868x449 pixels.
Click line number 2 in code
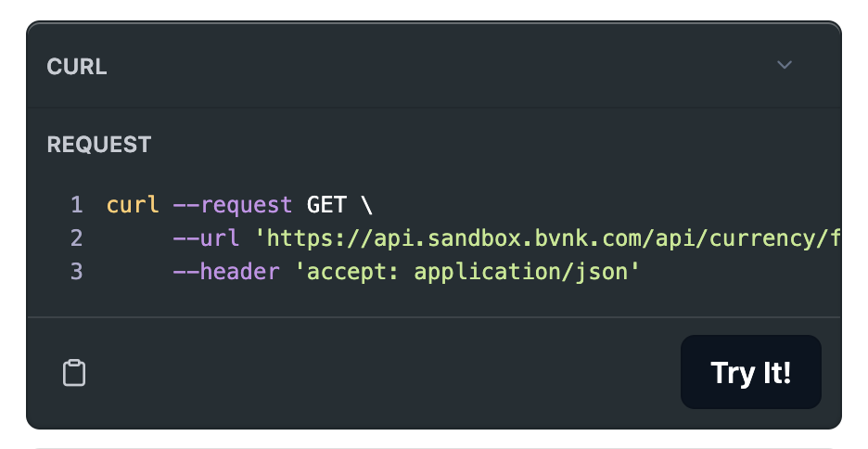pos(76,238)
